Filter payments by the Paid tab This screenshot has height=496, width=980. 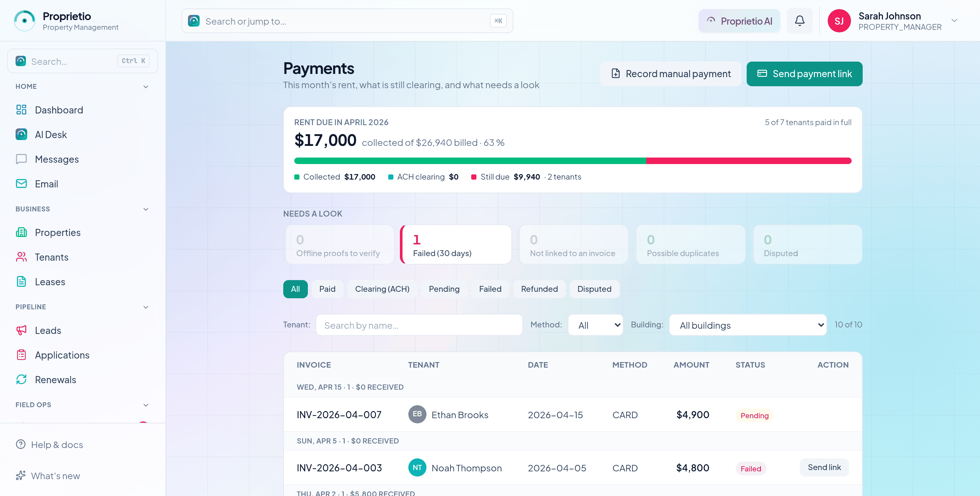[327, 289]
